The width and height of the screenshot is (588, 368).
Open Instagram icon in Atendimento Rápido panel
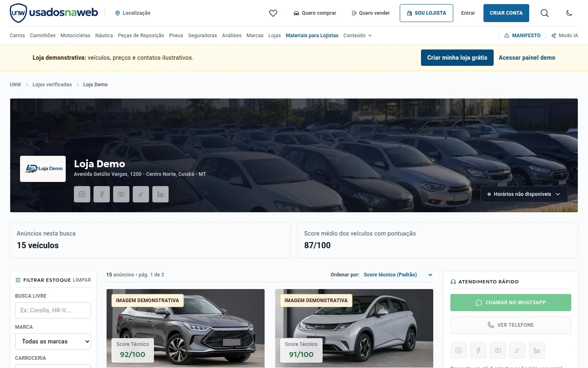click(459, 350)
